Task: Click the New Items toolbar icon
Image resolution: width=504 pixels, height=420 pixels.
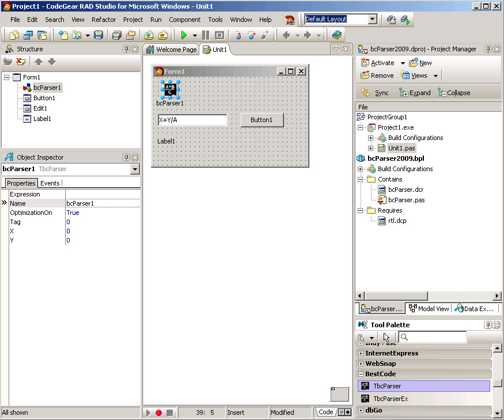Action: 63,35
